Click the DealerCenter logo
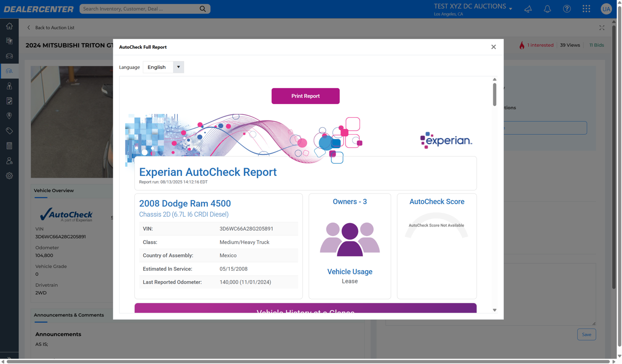Image resolution: width=622 pixels, height=364 pixels. click(39, 9)
